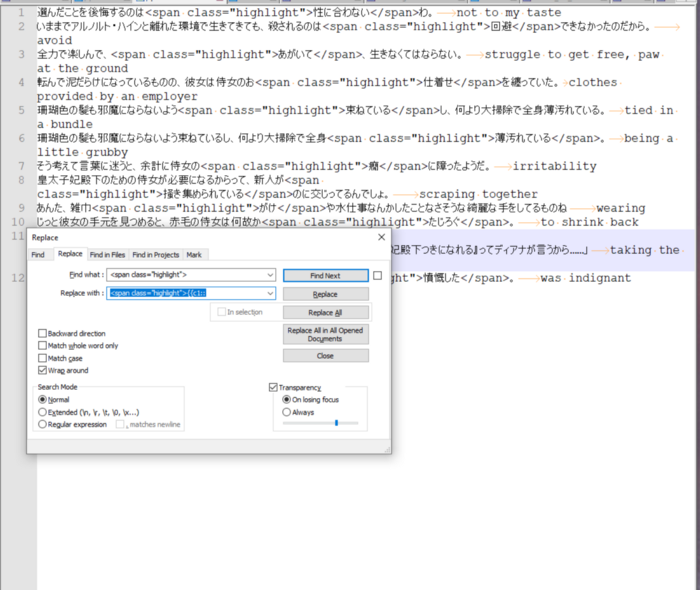This screenshot has height=590, width=700.
Task: Tick the checkbox beside Find Next
Action: [378, 275]
